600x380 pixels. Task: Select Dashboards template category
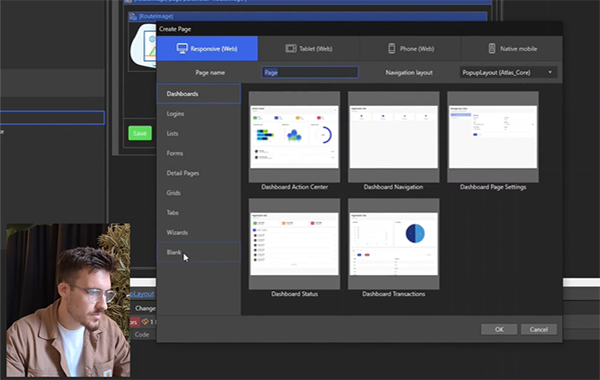(199, 94)
